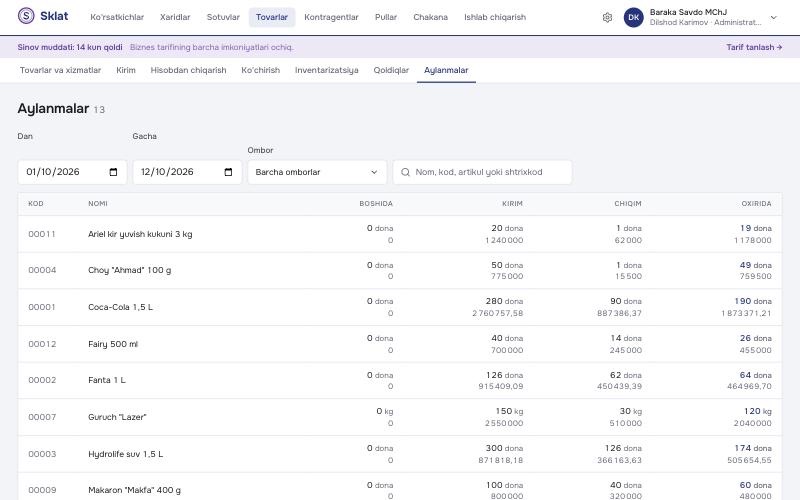Open Ko'rsatkichlar in the top menu
This screenshot has width=800, height=500.
point(117,17)
